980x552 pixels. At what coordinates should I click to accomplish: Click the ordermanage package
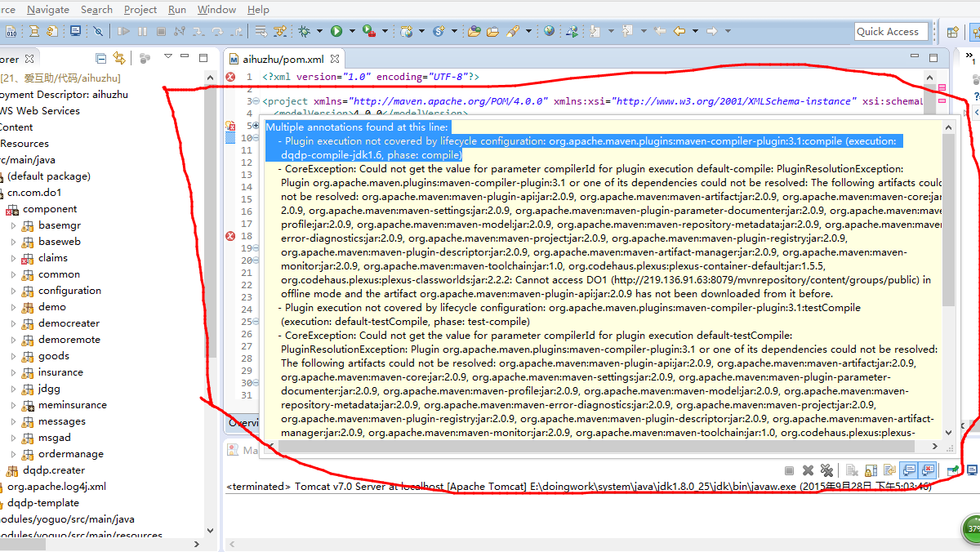coord(70,454)
